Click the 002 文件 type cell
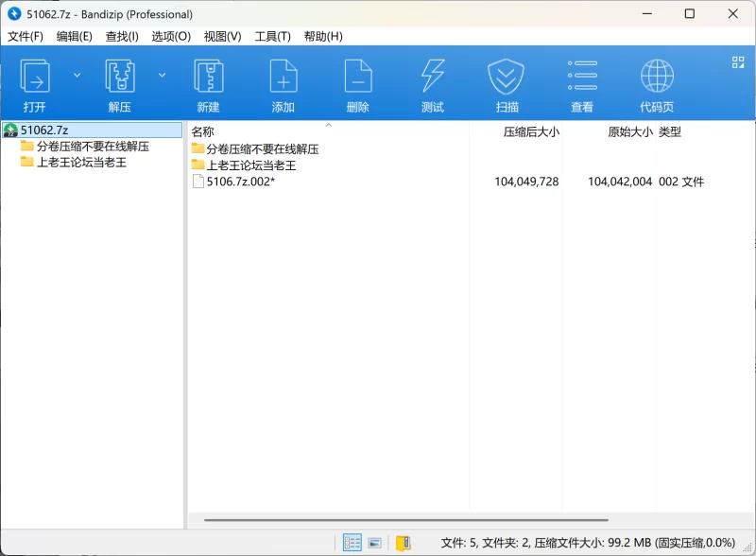This screenshot has width=756, height=556. [681, 182]
